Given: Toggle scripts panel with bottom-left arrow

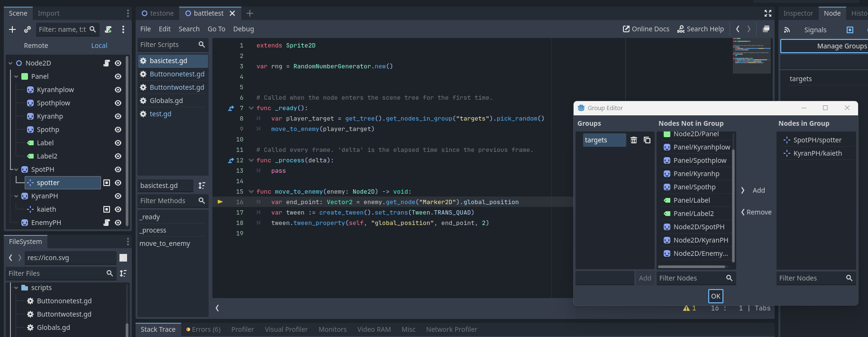Looking at the screenshot, I should (x=217, y=308).
